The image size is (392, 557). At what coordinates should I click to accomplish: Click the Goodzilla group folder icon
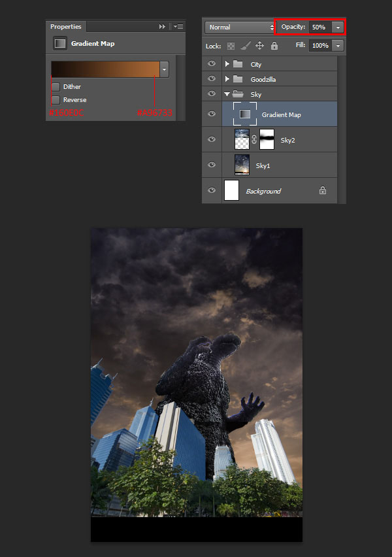(238, 79)
